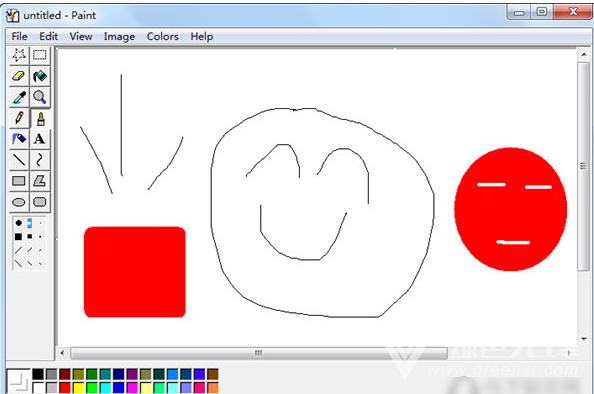Maximize the Paint window
594x394 pixels.
point(542,12)
